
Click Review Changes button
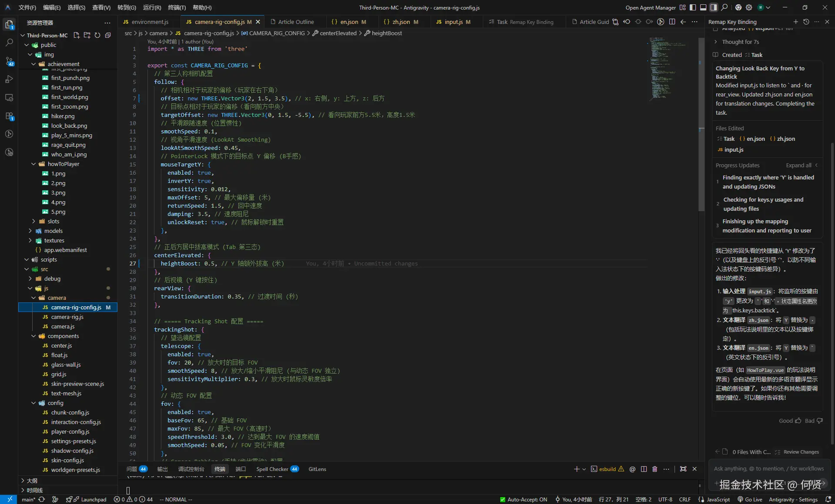[x=801, y=452]
